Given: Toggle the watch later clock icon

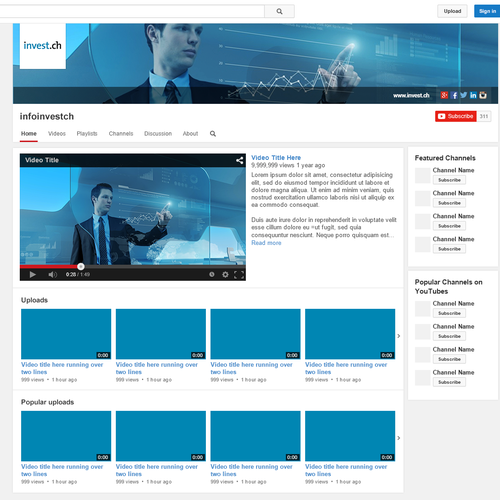Looking at the screenshot, I should 212,274.
